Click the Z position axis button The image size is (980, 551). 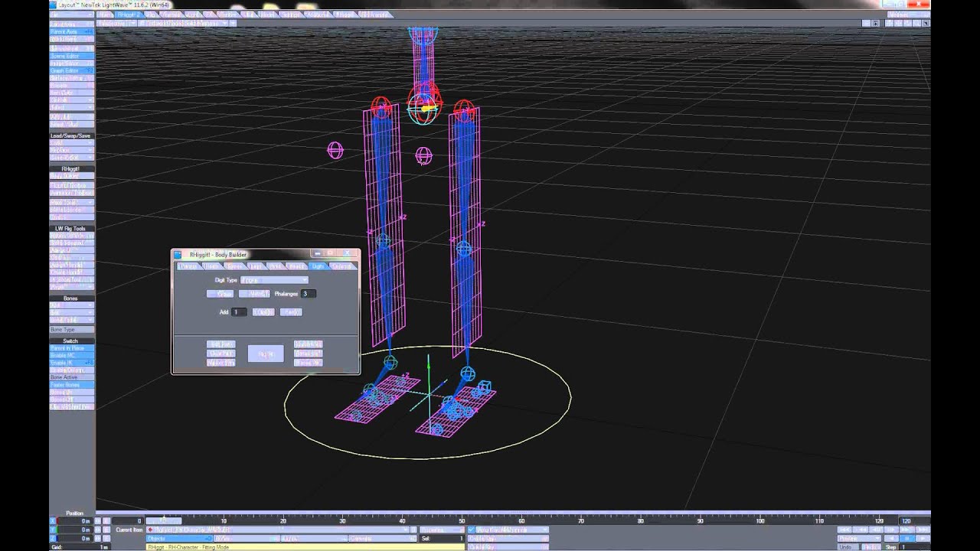pyautogui.click(x=53, y=538)
